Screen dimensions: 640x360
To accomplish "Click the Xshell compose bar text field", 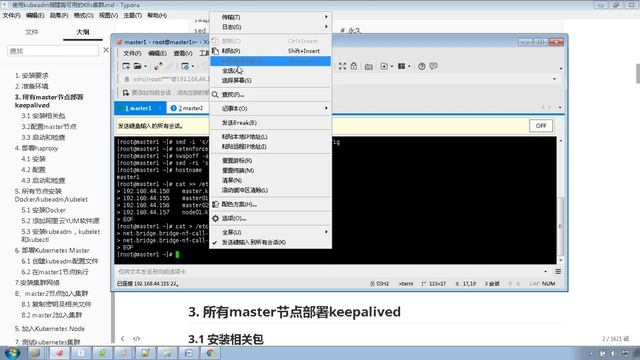I will (329, 271).
